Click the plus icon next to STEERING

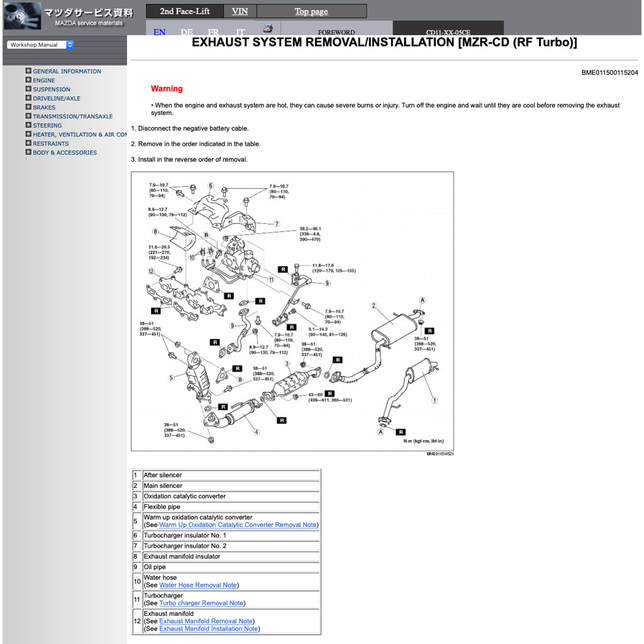coord(28,125)
